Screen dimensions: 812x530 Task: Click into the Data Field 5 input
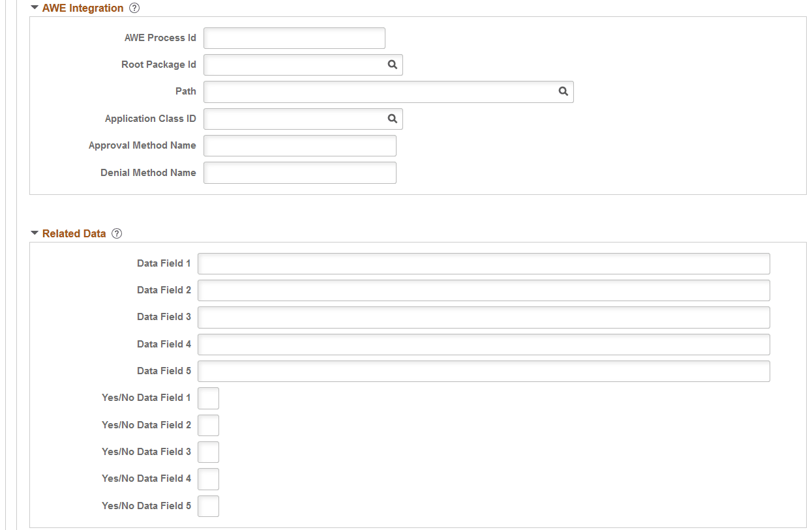click(484, 371)
